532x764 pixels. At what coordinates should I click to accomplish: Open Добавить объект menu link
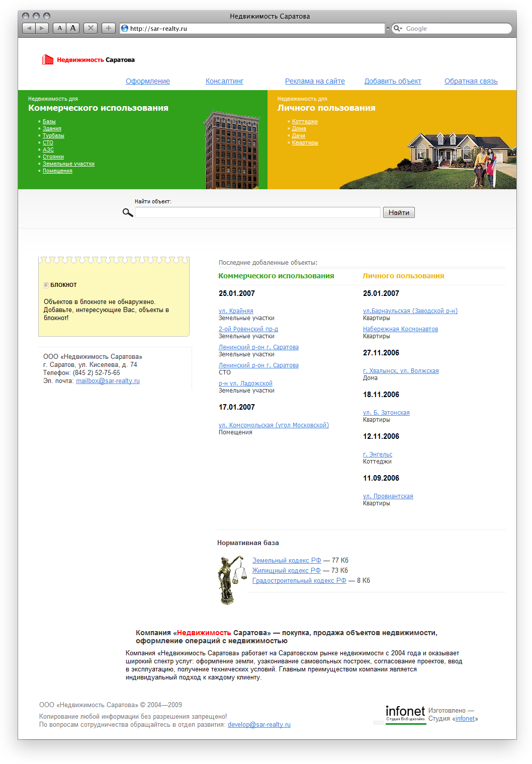pyautogui.click(x=393, y=81)
